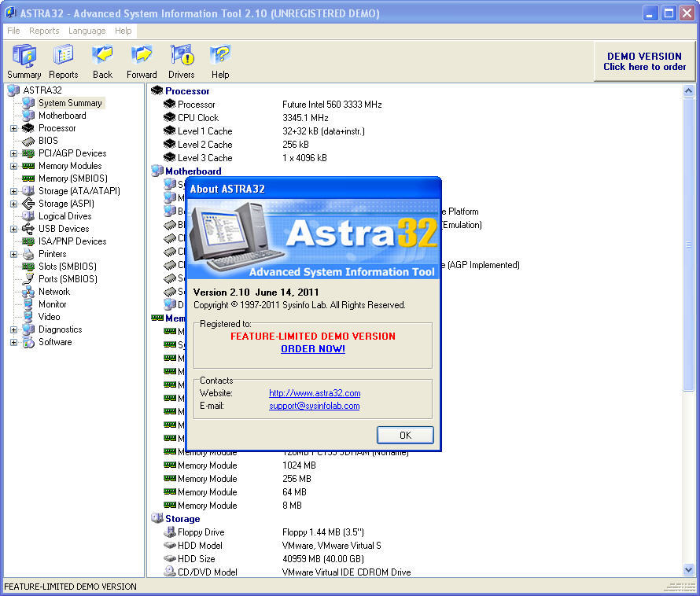
Task: Click the Storage section heading
Action: click(x=182, y=519)
